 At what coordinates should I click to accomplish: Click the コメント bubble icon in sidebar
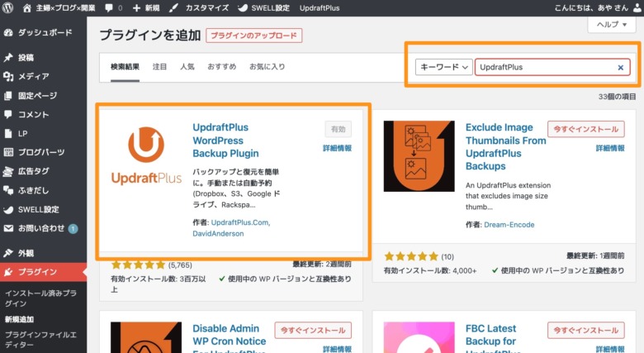coord(8,114)
